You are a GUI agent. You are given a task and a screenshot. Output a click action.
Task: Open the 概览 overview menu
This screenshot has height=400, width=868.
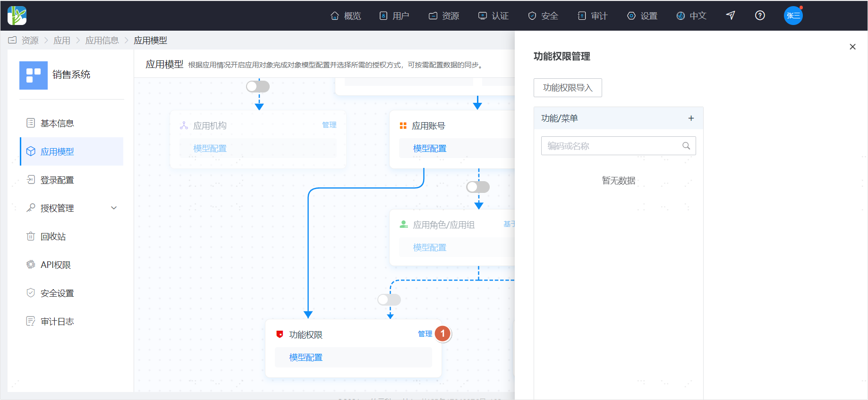346,16
